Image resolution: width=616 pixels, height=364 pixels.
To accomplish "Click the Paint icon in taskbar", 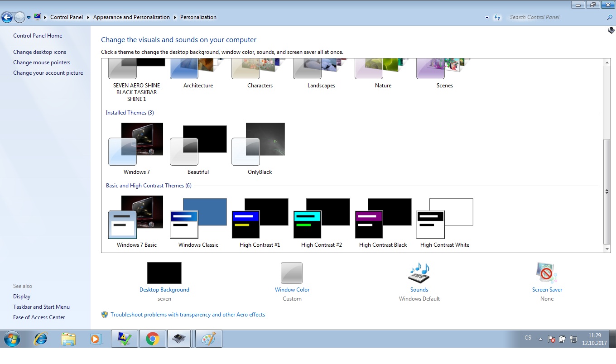I will (x=208, y=339).
